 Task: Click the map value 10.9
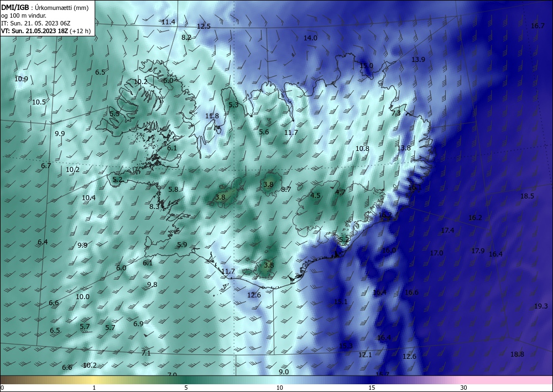(x=21, y=79)
